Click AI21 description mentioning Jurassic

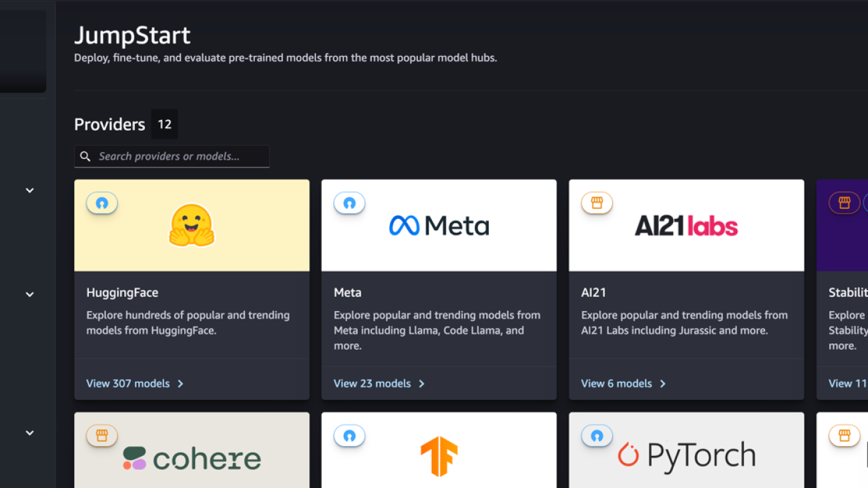pyautogui.click(x=684, y=322)
